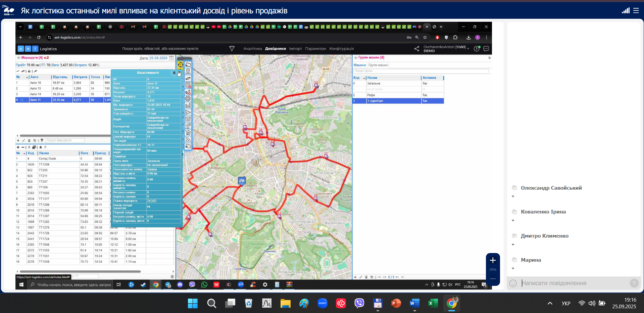Open map settings gear in map toolbar
The image size is (644, 313).
[188, 99]
